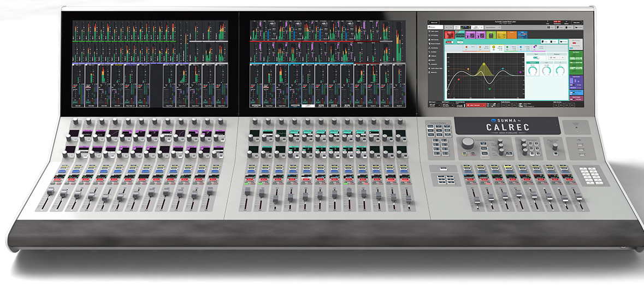644x288 pixels.
Task: Click the Setup button in the header
Action: tap(577, 22)
